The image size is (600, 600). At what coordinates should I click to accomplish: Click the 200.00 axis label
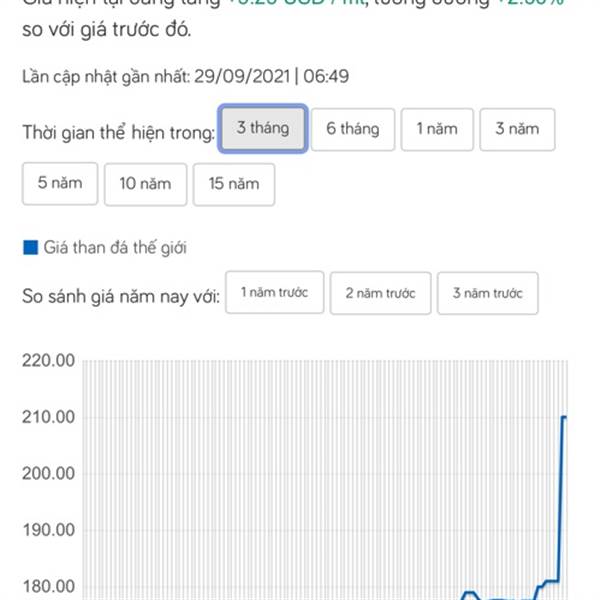49,473
